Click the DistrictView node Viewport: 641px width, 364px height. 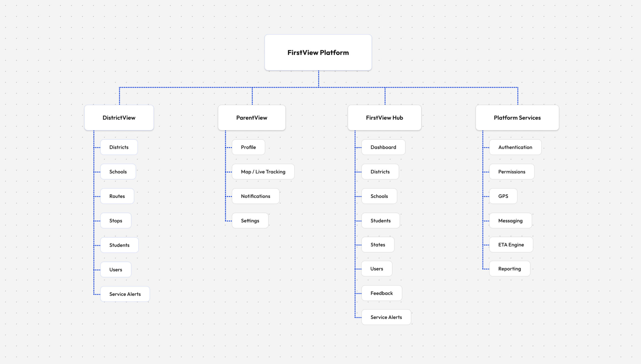point(119,118)
